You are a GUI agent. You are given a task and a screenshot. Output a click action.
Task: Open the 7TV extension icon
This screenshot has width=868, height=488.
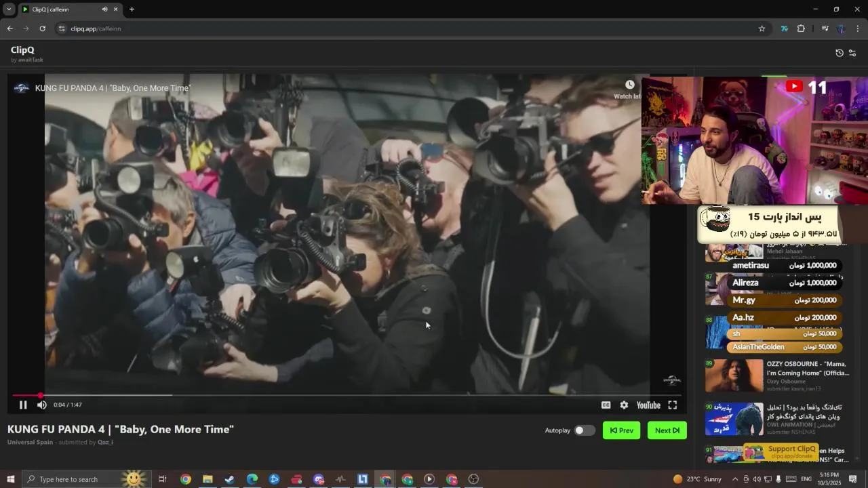785,28
